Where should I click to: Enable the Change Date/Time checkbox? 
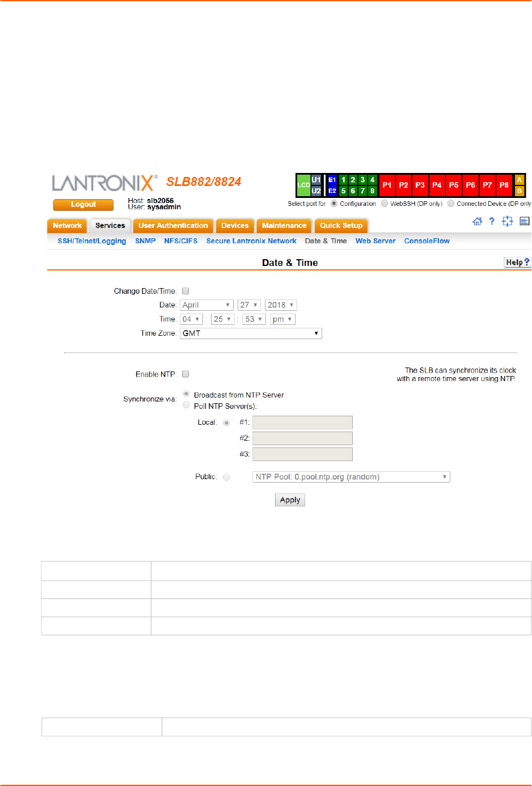185,291
